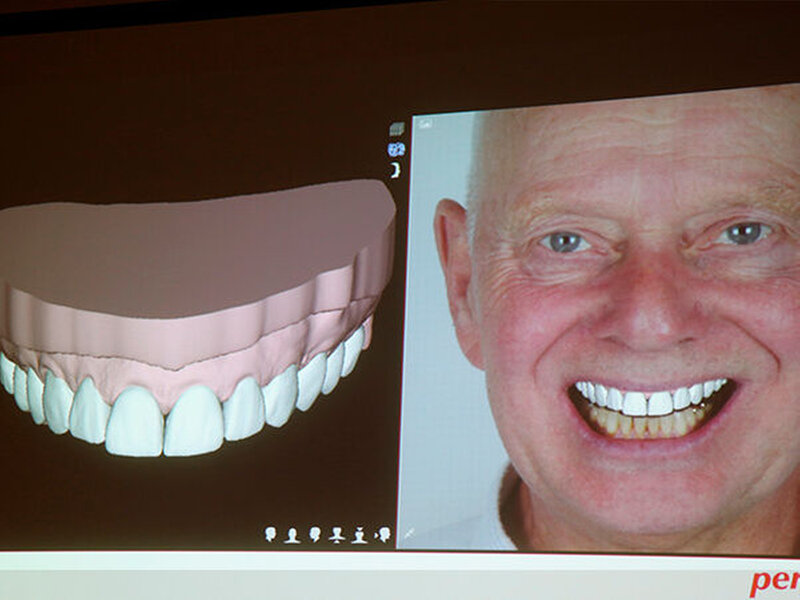Select the fourth head view icon with wide shoulders
Screen dimensions: 800x600
pos(337,535)
